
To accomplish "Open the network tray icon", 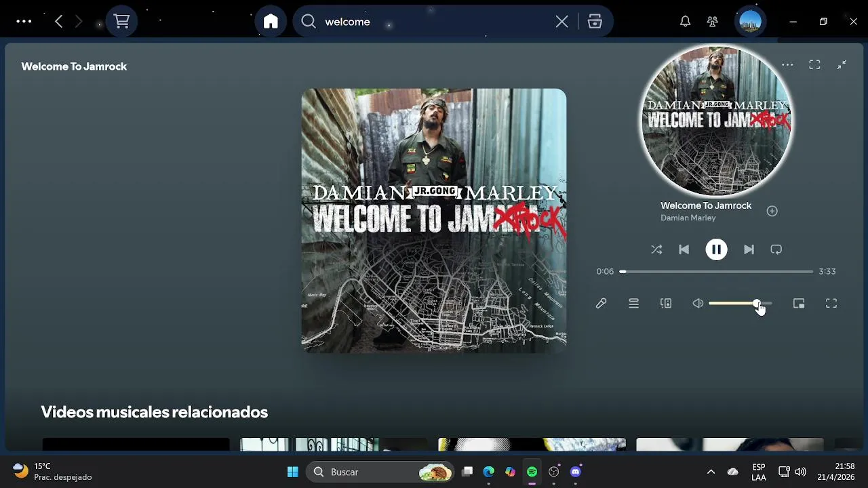I will (784, 472).
